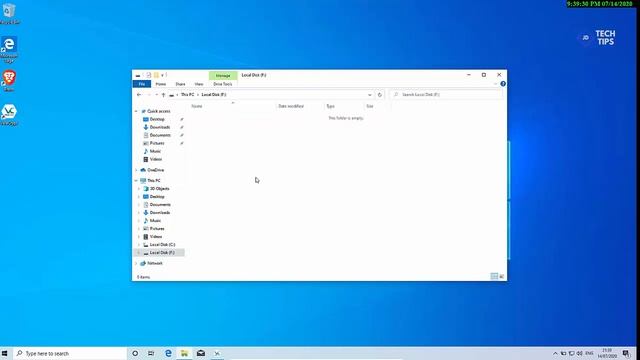Screen dimensions: 640x360
Task: Open Local Disk (C:) in navigation pane
Action: point(162,245)
